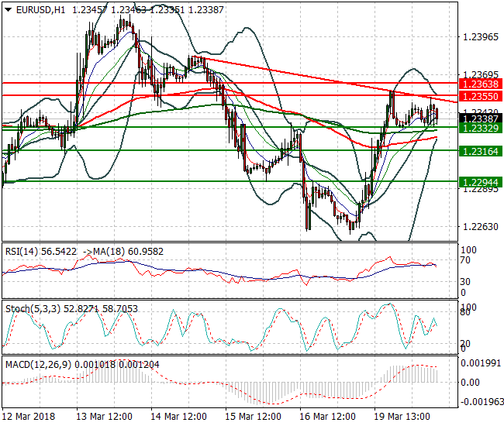Select the RSI(14) 56.5422 indicator label

click(41, 252)
